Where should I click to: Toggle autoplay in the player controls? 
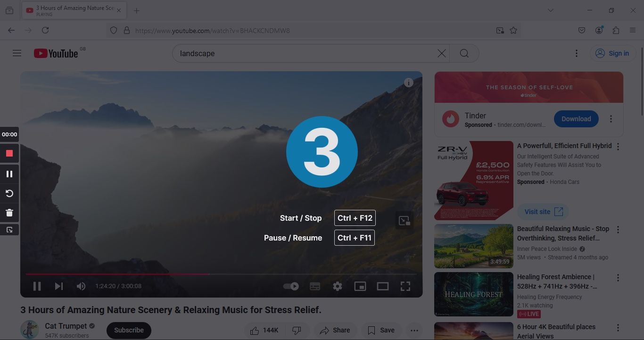coord(291,286)
